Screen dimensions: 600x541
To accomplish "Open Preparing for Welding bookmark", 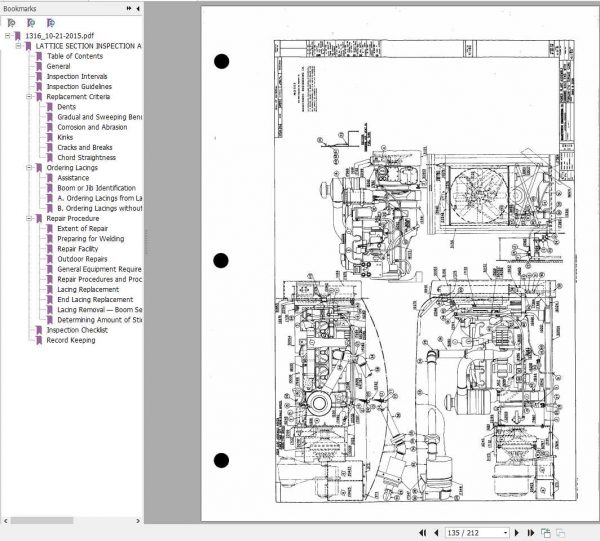I will point(91,239).
